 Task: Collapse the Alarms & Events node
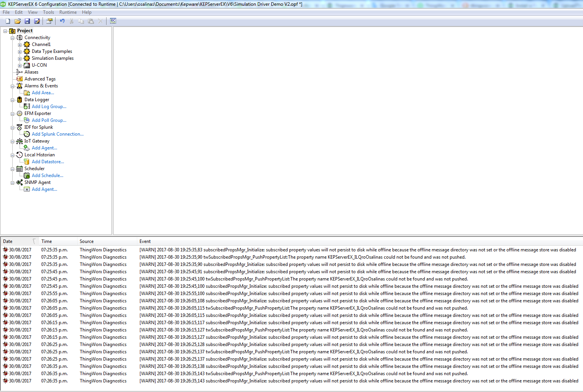coord(12,86)
